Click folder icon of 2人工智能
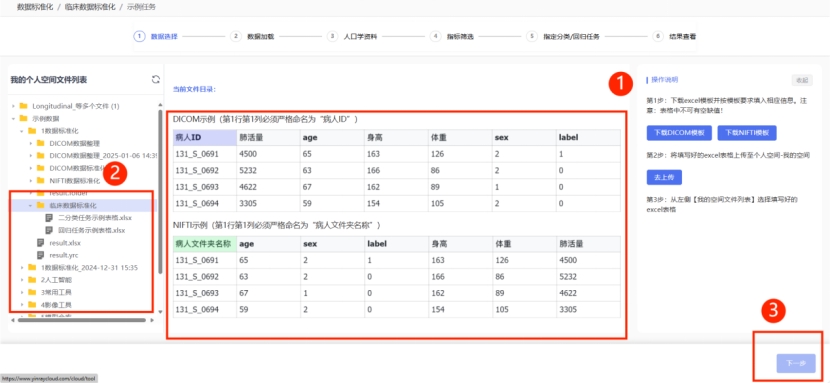 31,280
